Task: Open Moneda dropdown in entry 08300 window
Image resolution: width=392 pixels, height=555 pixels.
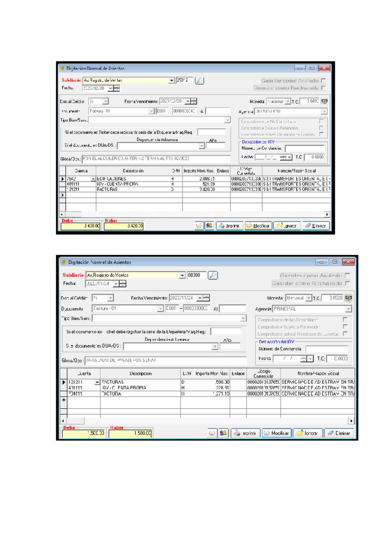Action: (308, 298)
